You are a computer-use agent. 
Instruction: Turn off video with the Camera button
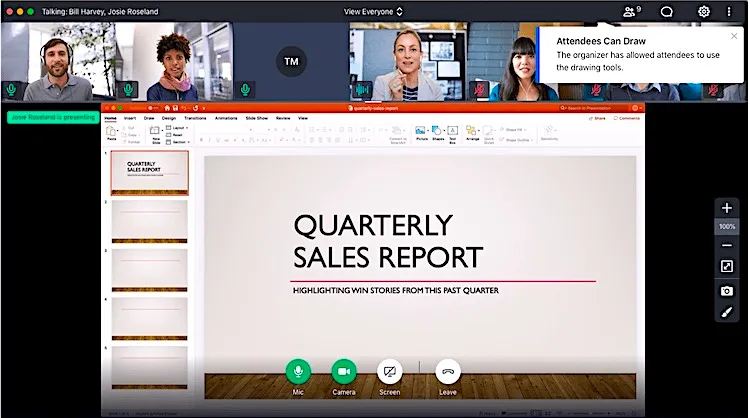point(344,372)
